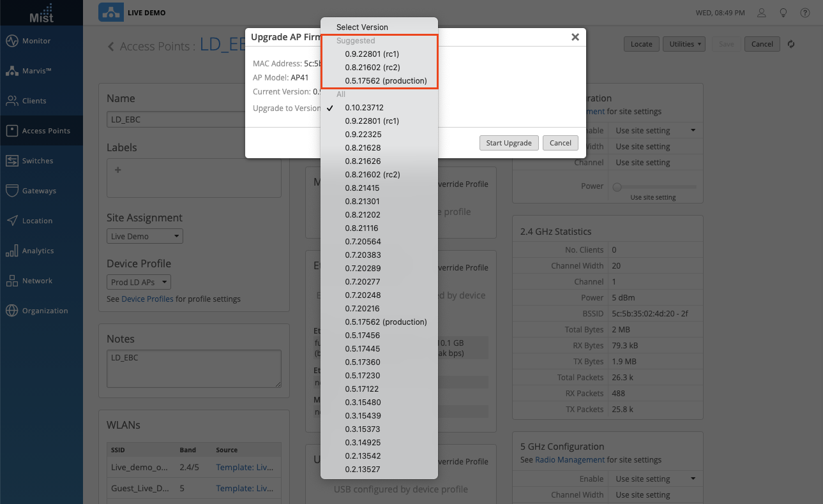Click the Start Upgrade button
The height and width of the screenshot is (504, 823).
[509, 143]
